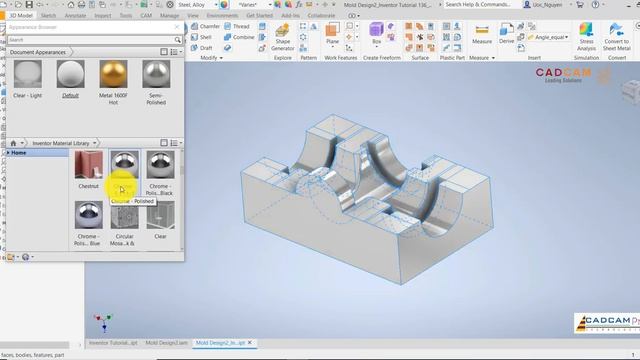640x360 pixels.
Task: Open the Shape Generator tool
Action: pos(282,37)
